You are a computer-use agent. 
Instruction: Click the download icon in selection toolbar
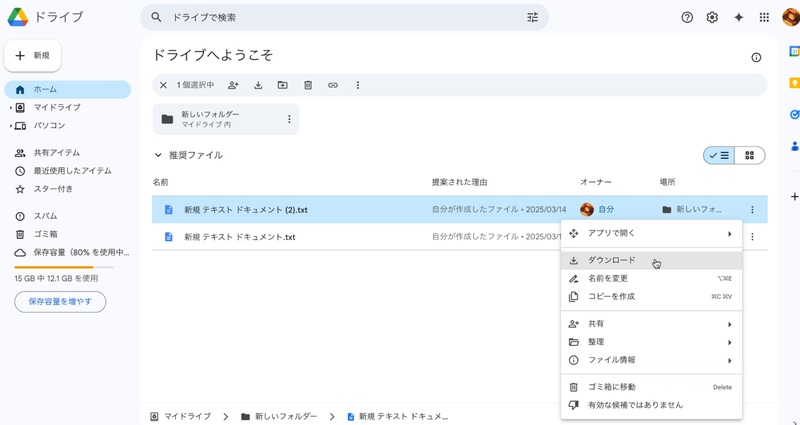pyautogui.click(x=258, y=85)
